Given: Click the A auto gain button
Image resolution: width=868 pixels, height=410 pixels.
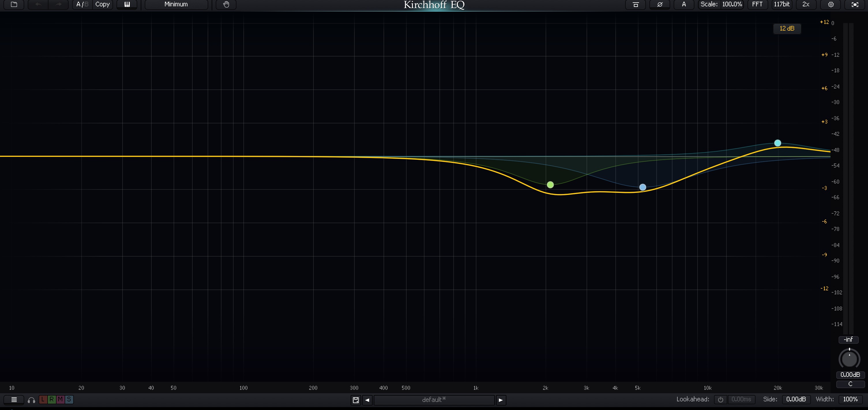Looking at the screenshot, I should tap(684, 4).
